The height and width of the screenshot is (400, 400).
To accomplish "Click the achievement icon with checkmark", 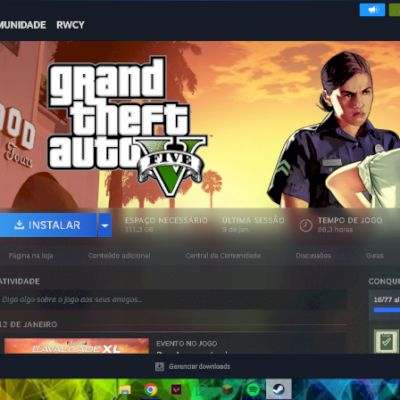I will 386,341.
